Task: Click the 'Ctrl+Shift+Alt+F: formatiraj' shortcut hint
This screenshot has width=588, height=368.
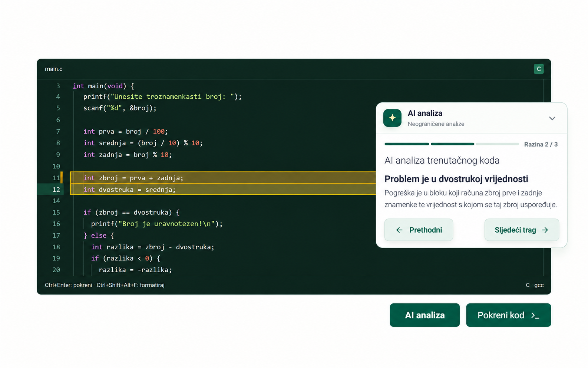Action: coord(131,285)
